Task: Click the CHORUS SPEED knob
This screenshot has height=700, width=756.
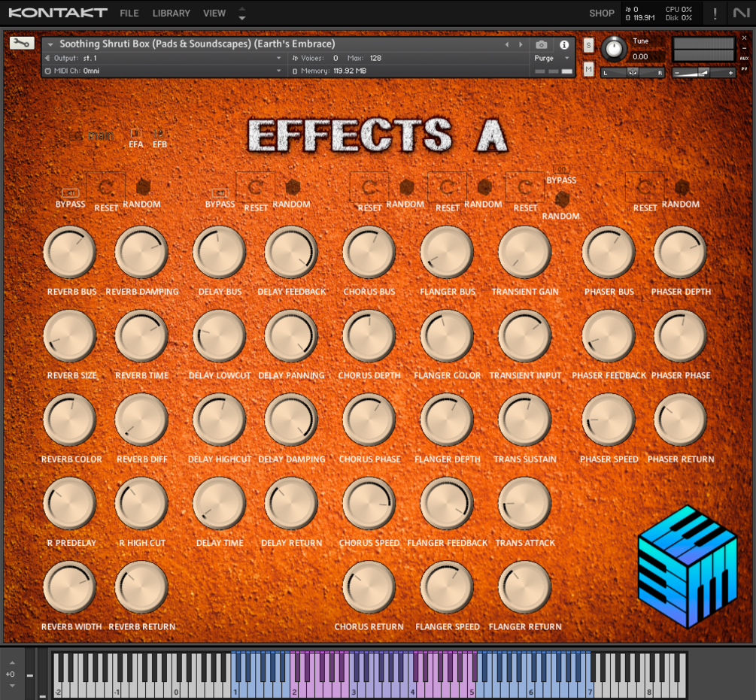Action: tap(369, 504)
